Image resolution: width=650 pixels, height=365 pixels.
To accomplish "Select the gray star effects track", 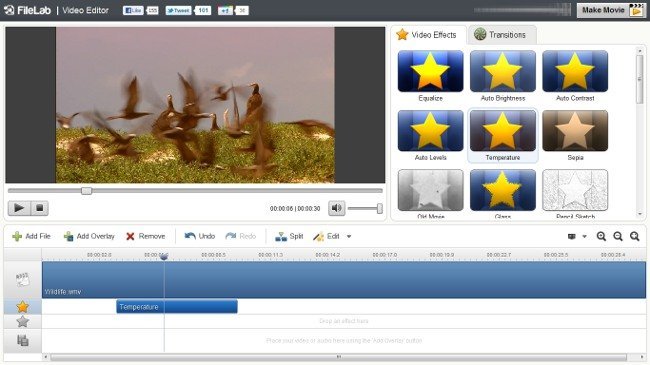I will (22, 321).
